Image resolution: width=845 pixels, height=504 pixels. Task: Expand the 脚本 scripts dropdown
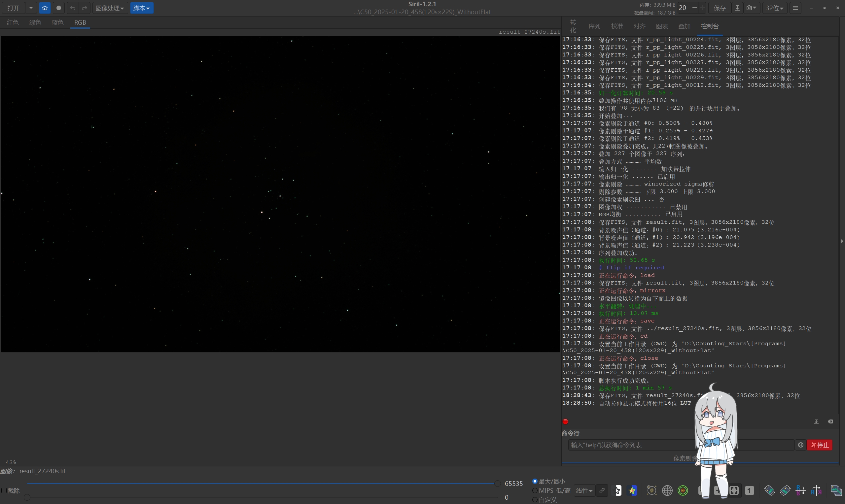point(142,8)
